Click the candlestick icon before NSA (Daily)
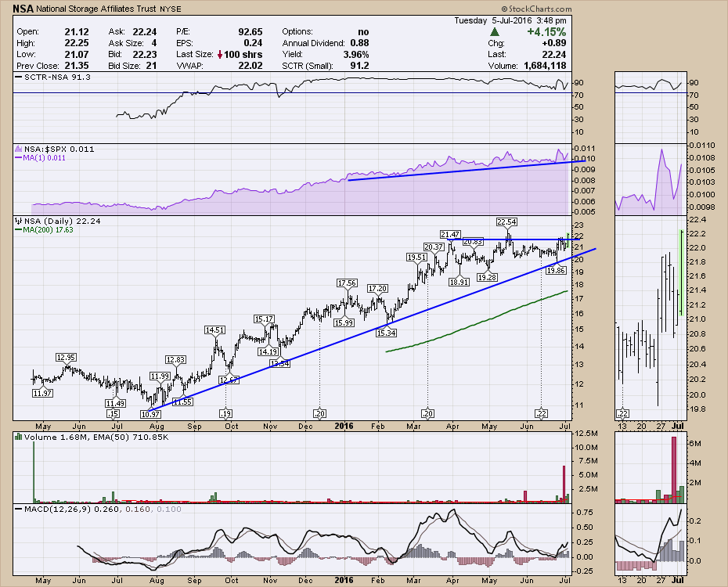Image resolution: width=728 pixels, height=587 pixels. tap(19, 221)
